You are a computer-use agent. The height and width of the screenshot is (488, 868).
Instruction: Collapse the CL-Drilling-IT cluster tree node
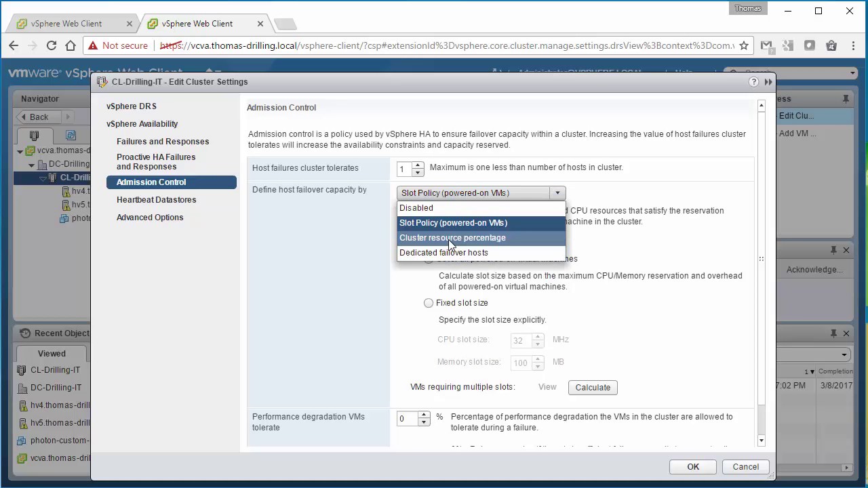click(42, 178)
